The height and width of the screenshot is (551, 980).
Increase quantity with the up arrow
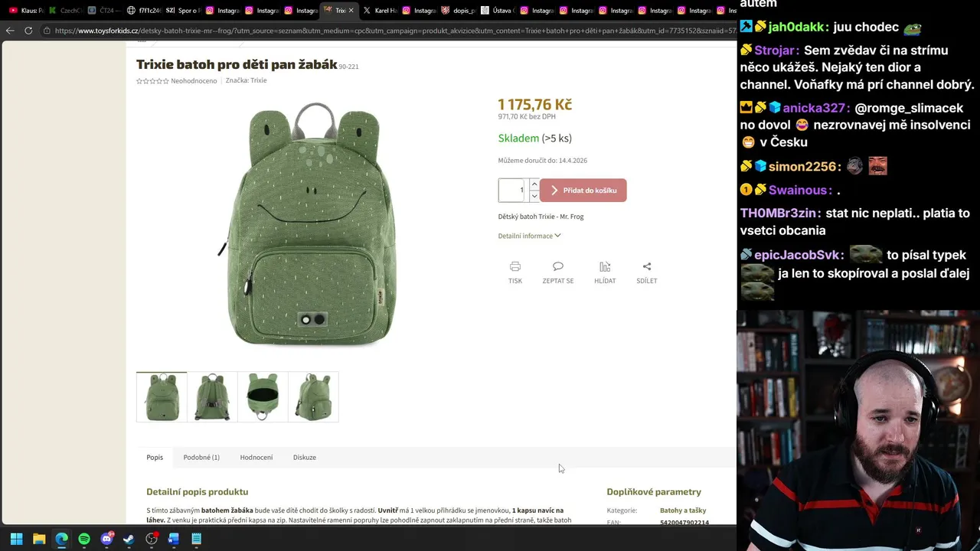[534, 184]
